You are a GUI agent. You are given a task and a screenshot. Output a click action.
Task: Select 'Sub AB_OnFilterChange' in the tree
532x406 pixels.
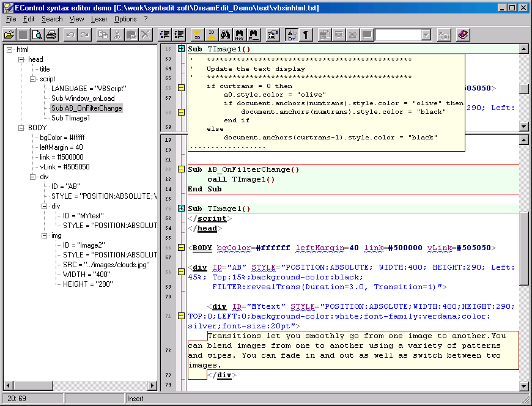[x=86, y=108]
